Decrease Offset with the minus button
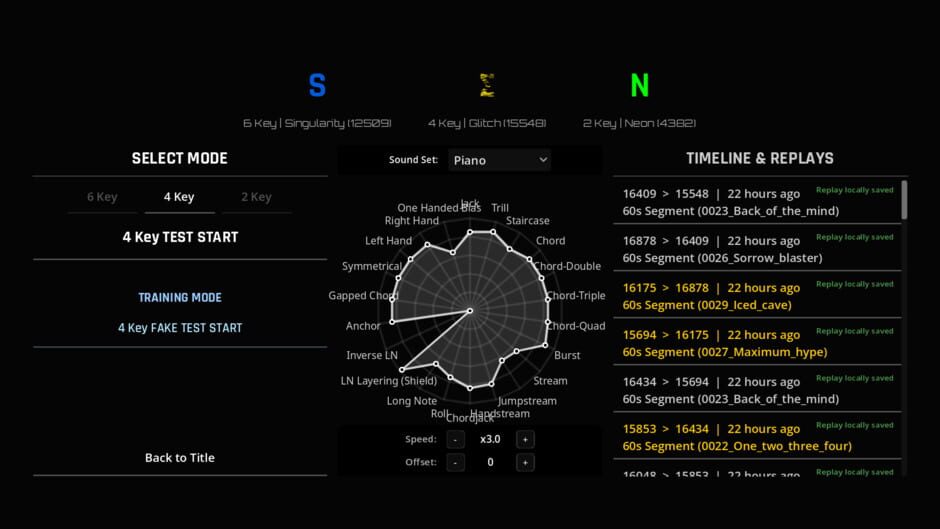 [455, 462]
